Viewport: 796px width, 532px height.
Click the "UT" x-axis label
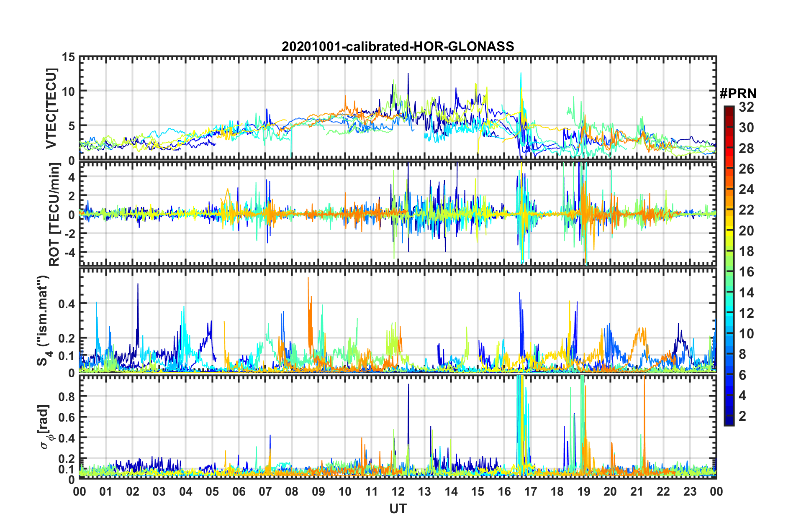tap(398, 509)
